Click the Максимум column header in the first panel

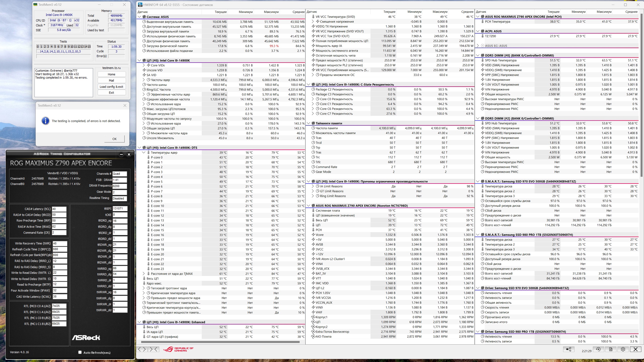click(271, 12)
